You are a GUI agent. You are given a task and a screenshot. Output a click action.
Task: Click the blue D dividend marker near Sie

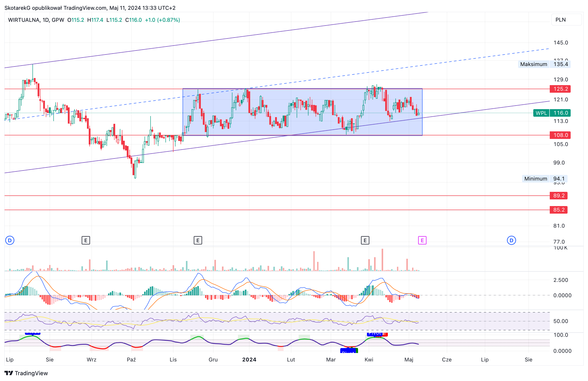pos(511,240)
